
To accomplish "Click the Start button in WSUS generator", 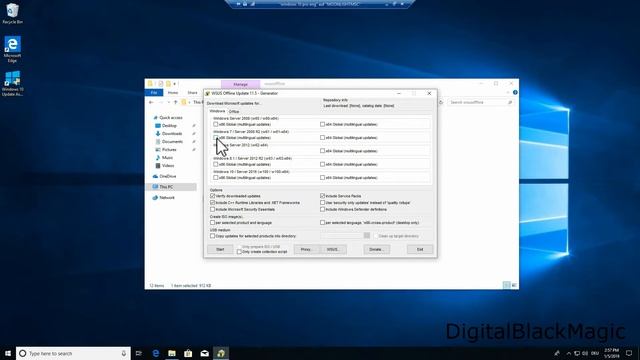I will [220, 249].
